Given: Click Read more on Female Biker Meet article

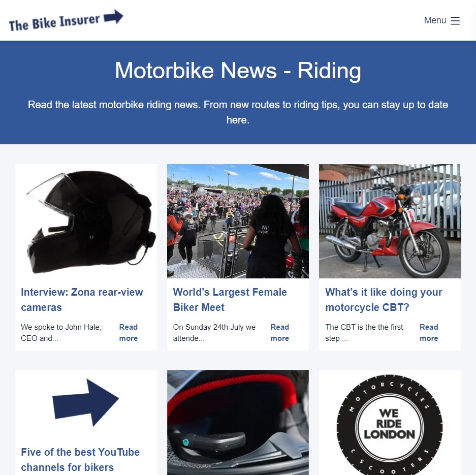Looking at the screenshot, I should point(279,333).
